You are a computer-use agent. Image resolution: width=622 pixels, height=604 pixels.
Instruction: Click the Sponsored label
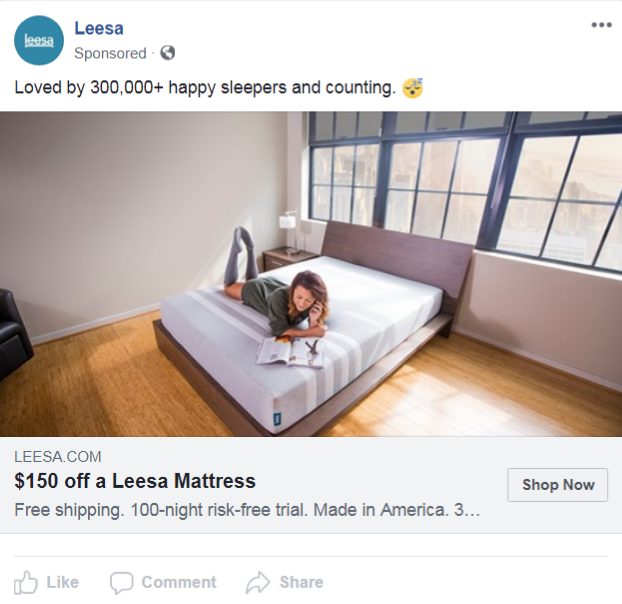pyautogui.click(x=110, y=53)
